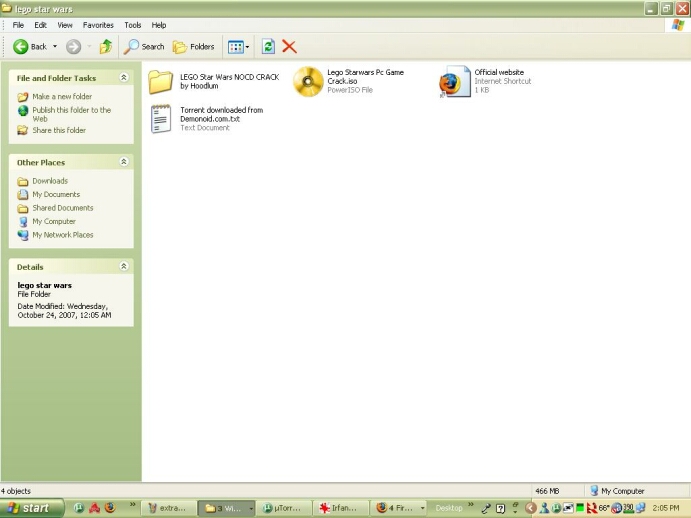The width and height of the screenshot is (691, 518).
Task: Open the back history dropdown arrow
Action: (x=54, y=47)
